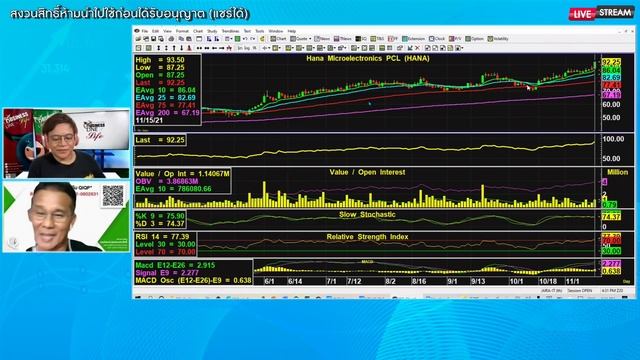Screen dimensions: 640x360
Task: Click the Chart toolbar button
Action: [279, 39]
